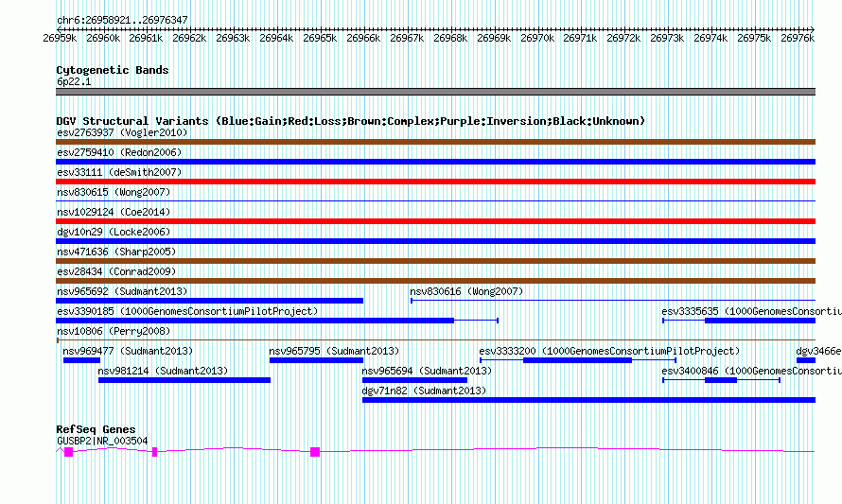Open the nsv965692 (Sudmant2013) label

click(x=122, y=291)
